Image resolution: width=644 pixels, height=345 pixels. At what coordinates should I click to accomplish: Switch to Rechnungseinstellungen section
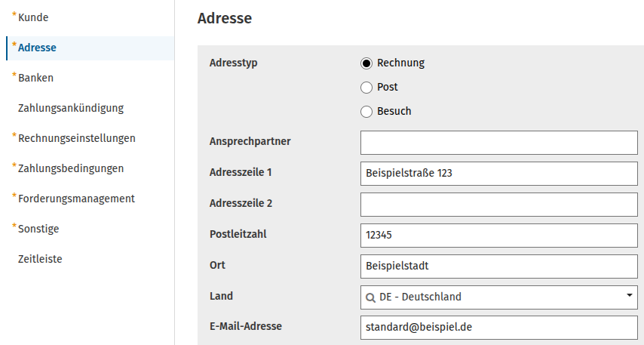(x=76, y=139)
